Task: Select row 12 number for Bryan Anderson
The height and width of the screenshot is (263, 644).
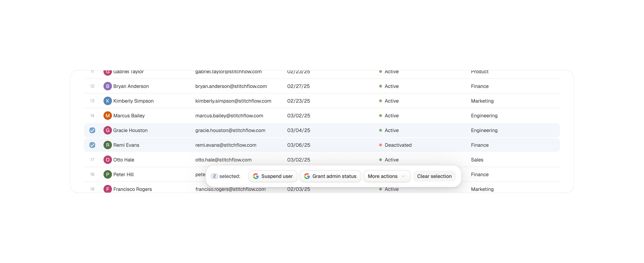Action: tap(92, 86)
